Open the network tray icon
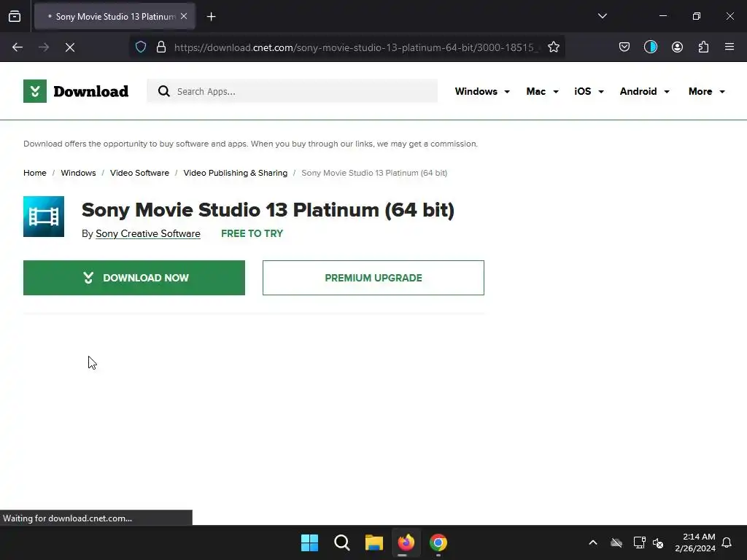 point(639,542)
